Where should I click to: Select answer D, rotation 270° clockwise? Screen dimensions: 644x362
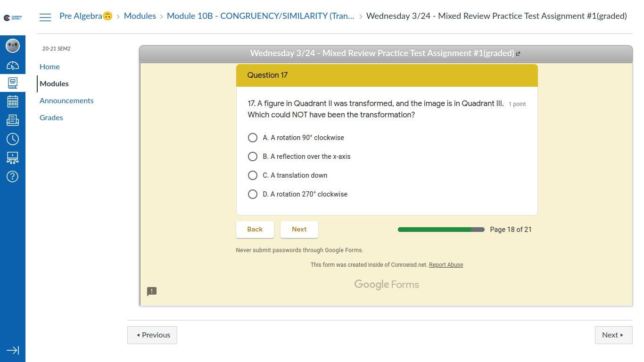[x=253, y=194]
